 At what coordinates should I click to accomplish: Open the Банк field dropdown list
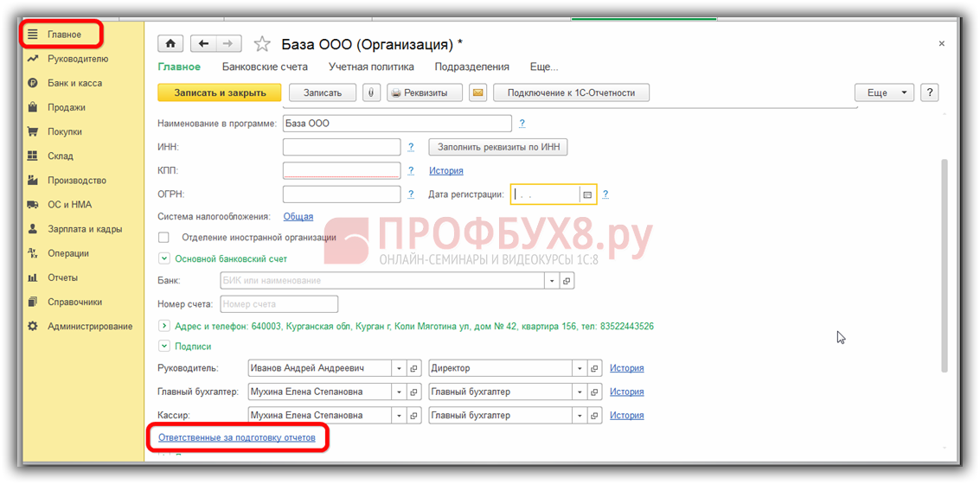click(x=551, y=281)
